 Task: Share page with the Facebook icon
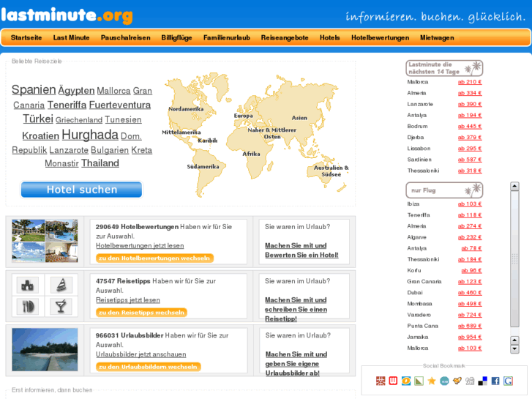click(x=495, y=381)
